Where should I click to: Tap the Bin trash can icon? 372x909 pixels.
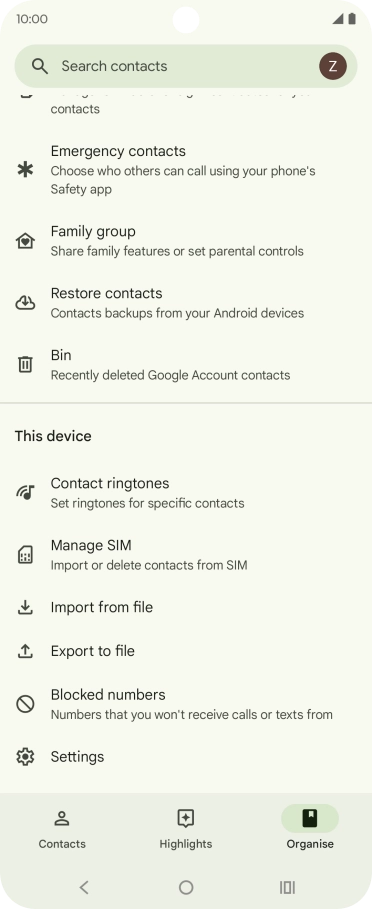pos(25,365)
